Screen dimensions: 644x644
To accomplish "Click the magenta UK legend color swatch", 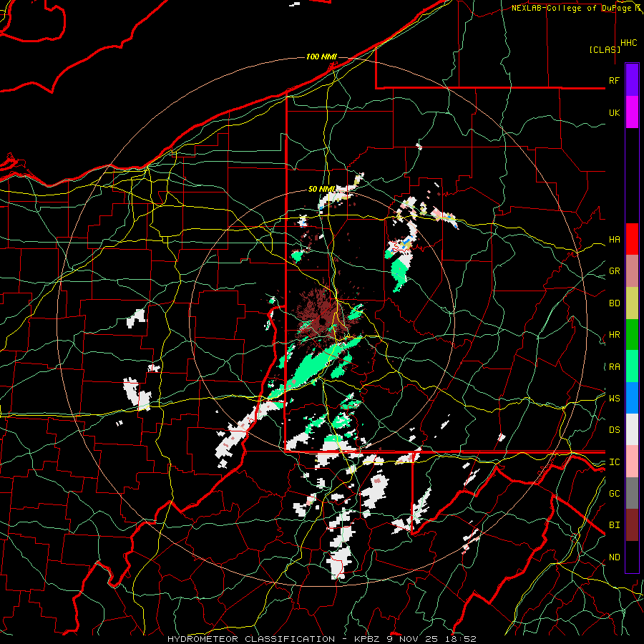I will [x=632, y=112].
